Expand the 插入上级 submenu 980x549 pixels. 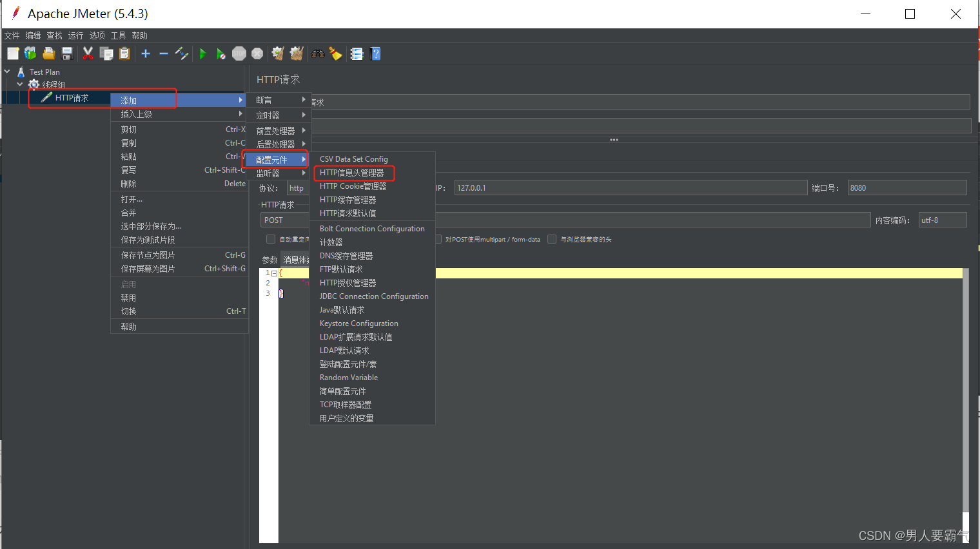click(179, 114)
